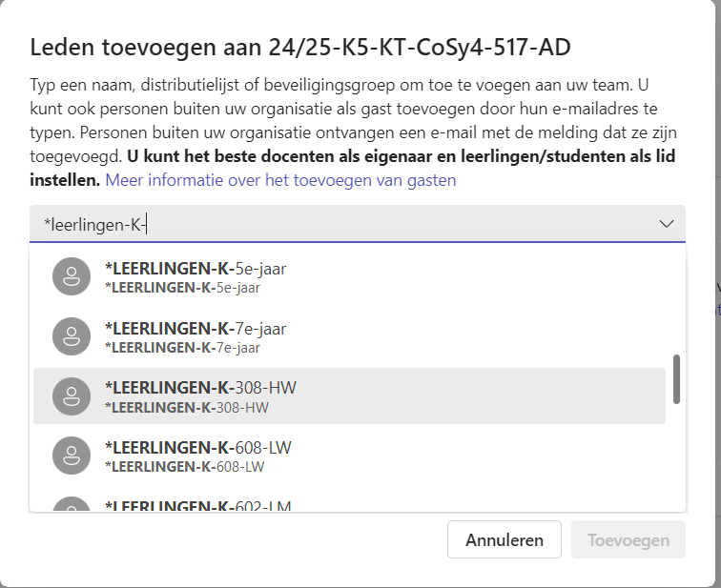
Task: Select the cut-off 602-LM suggestion
Action: click(197, 505)
